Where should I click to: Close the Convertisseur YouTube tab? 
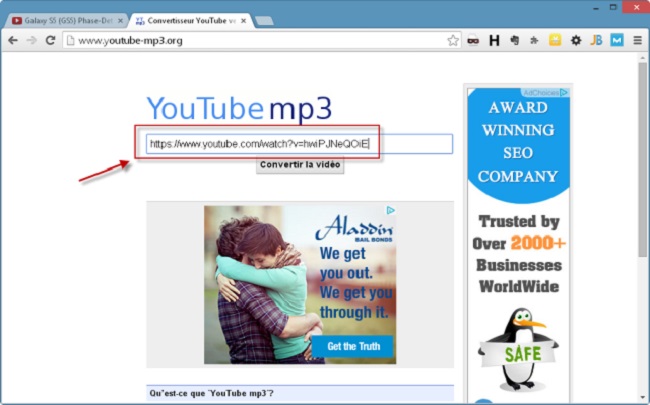243,20
